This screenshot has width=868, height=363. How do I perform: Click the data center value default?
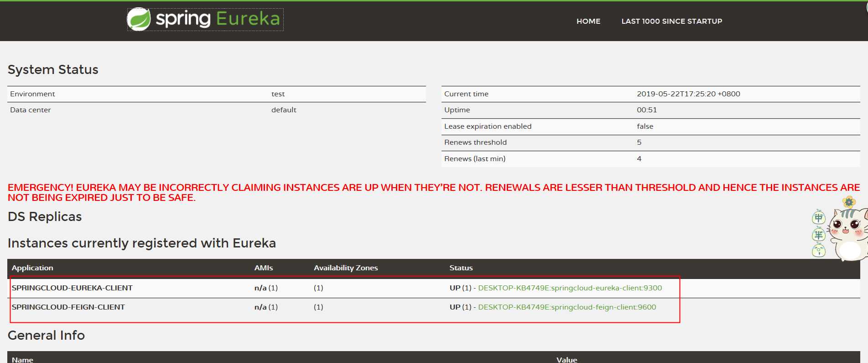pyautogui.click(x=284, y=110)
